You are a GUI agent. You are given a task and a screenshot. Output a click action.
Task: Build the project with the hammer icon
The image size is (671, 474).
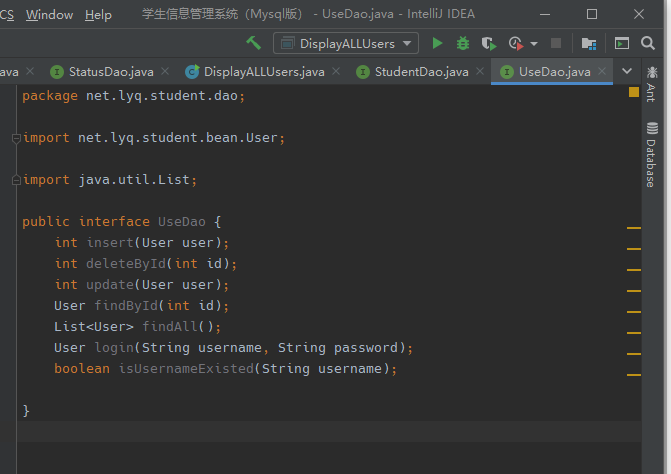253,43
